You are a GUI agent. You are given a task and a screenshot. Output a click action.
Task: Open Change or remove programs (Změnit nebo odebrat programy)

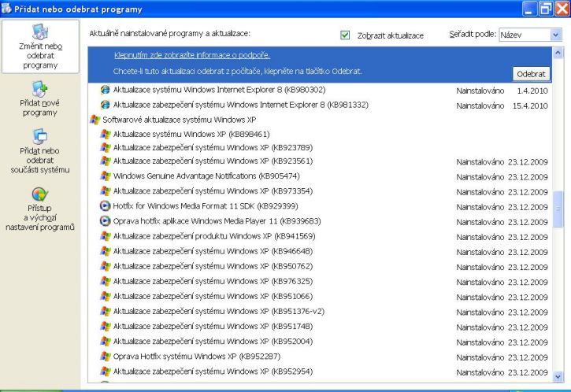point(40,46)
